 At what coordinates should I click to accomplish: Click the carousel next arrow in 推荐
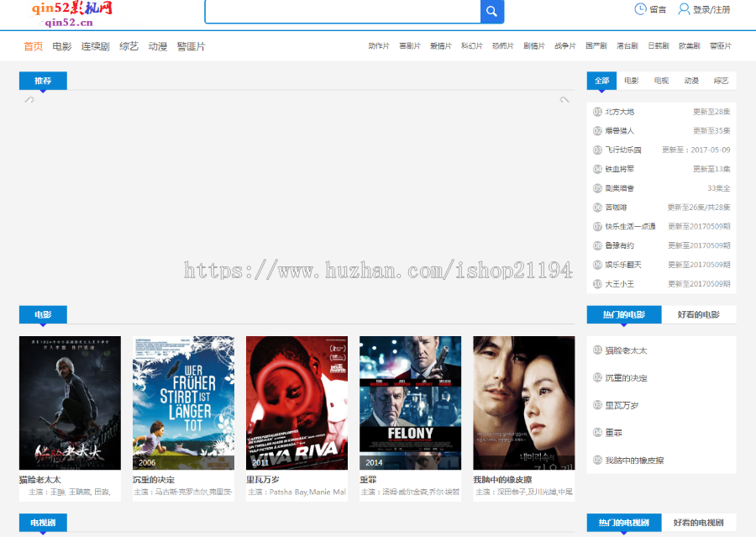coord(564,100)
